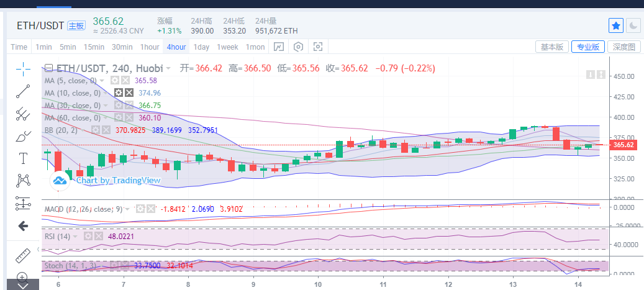
Task: Remove the RSI (14) indicator
Action: point(98,236)
